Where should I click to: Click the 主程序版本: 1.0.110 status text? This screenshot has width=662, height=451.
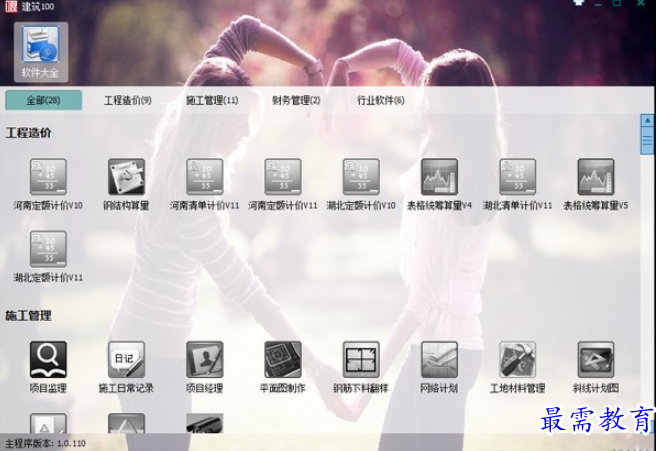tap(45, 443)
